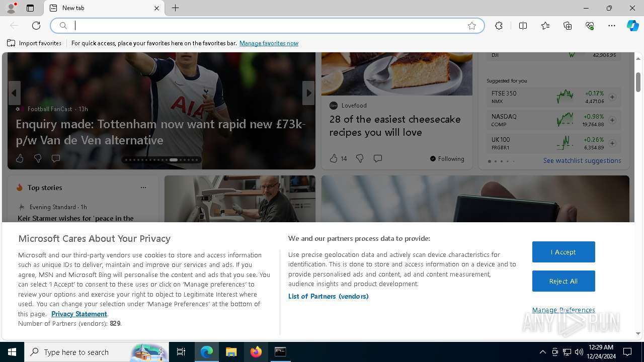Screen dimensions: 644x362
Task: Add FTSE 350 to watchlist
Action: coord(612,97)
